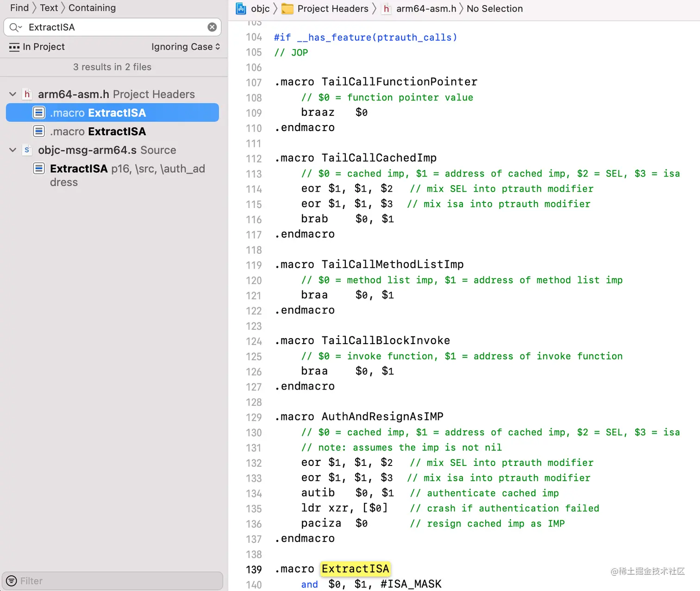Viewport: 700px width, 591px height.
Task: Click the objc project icon in jump bar
Action: click(x=241, y=8)
